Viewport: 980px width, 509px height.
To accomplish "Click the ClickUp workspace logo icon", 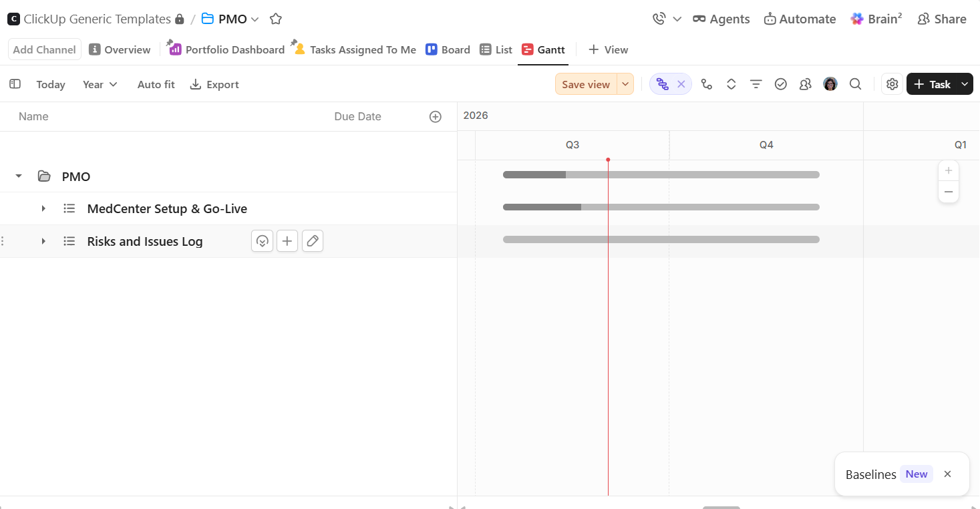I will point(13,19).
